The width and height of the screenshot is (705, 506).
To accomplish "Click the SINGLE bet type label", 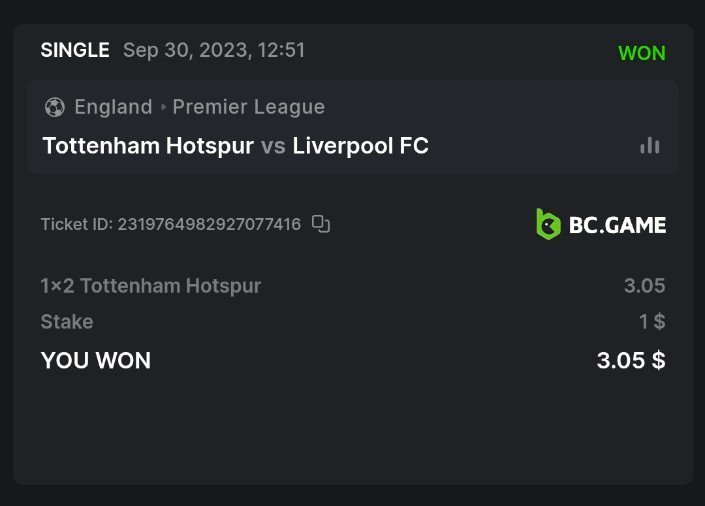I will click(x=75, y=50).
